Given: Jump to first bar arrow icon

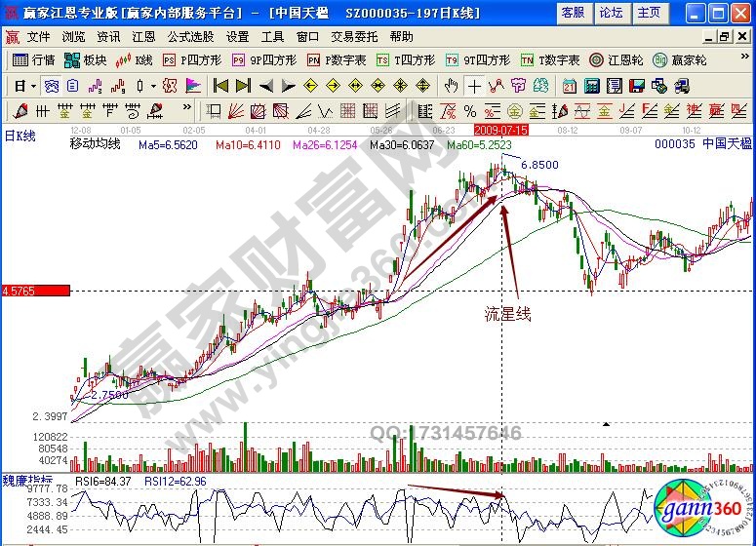Looking at the screenshot, I should pos(221,85).
